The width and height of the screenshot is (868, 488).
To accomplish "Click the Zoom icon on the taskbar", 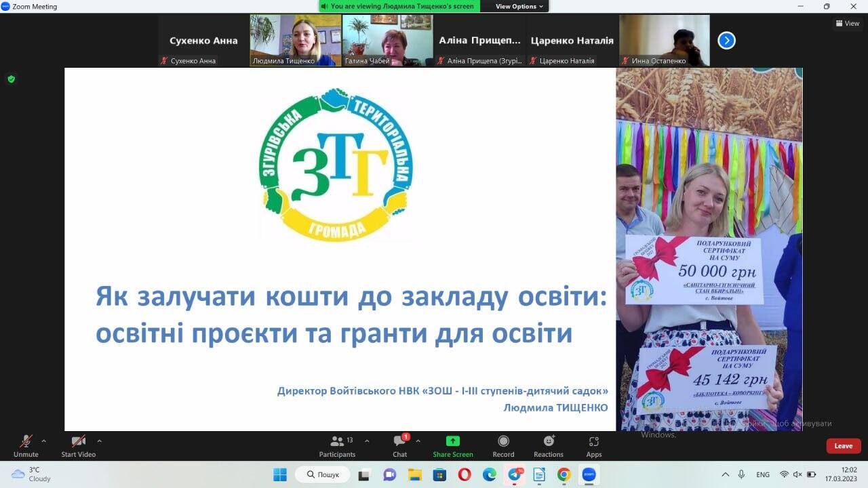I will (589, 474).
